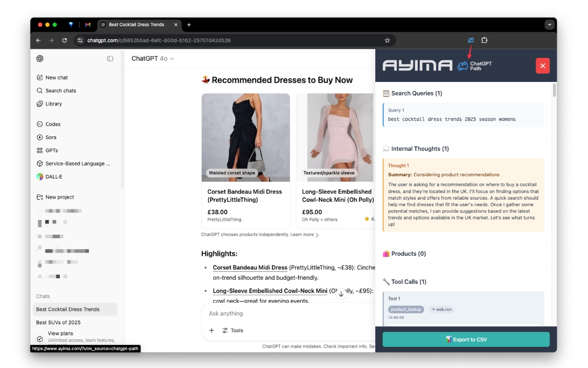Open the Corset Bandeau Midi Dress highlight link

click(x=250, y=268)
